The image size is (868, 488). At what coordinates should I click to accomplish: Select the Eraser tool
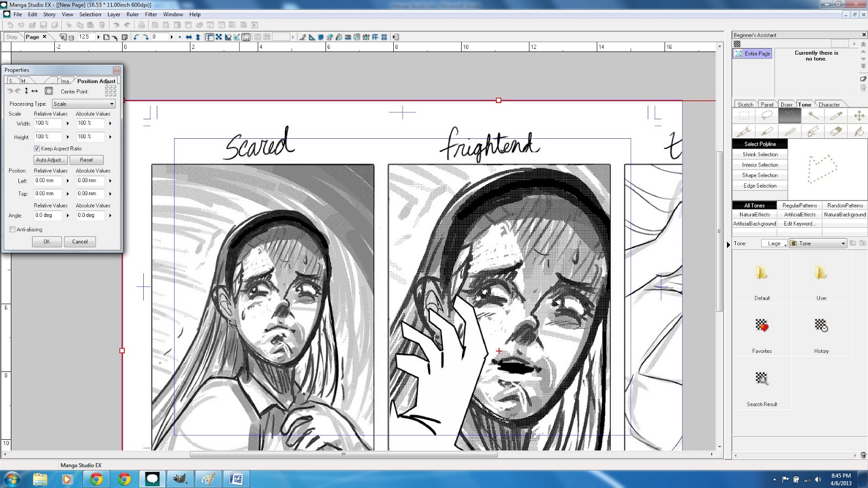click(x=836, y=131)
